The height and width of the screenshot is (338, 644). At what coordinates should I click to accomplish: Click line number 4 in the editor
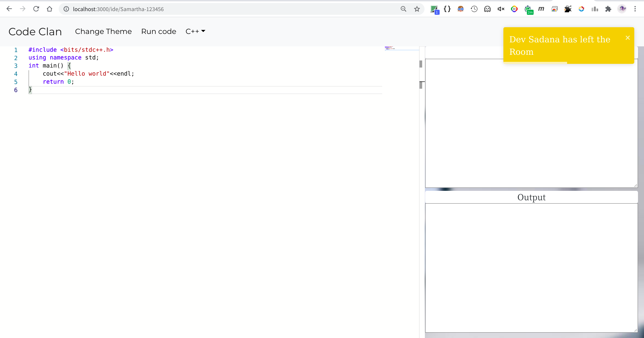tap(16, 74)
